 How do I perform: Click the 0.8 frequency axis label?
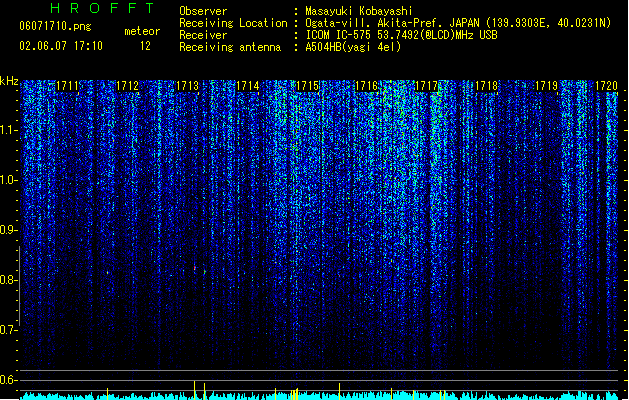tap(8, 280)
